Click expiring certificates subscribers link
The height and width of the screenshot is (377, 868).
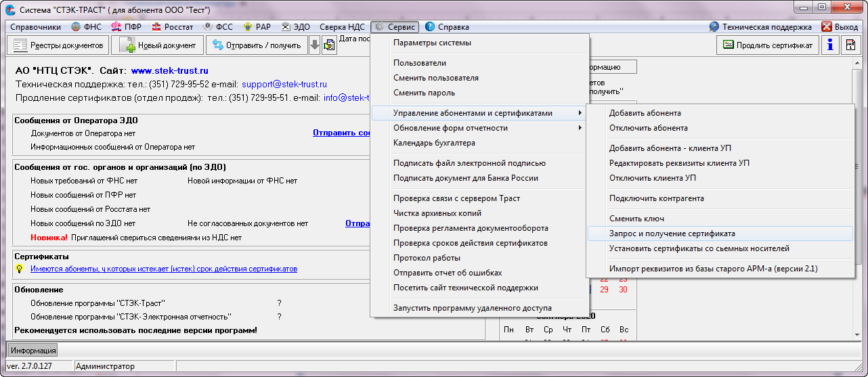(164, 269)
